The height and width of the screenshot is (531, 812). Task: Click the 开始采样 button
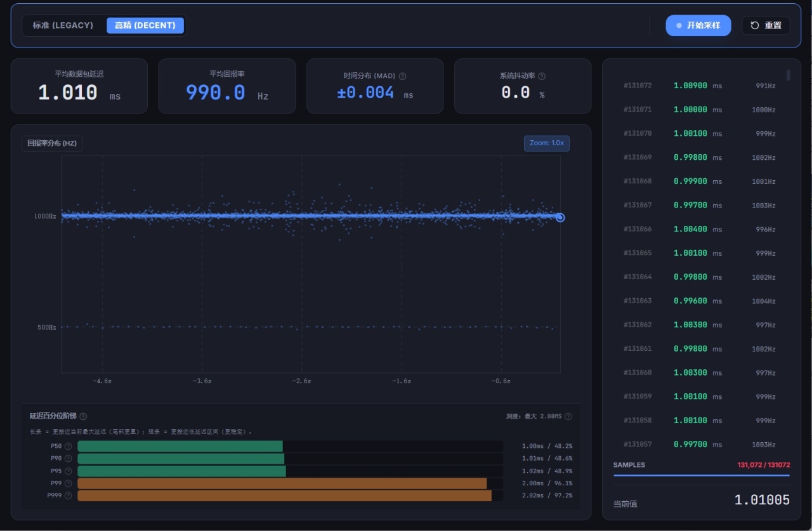698,25
